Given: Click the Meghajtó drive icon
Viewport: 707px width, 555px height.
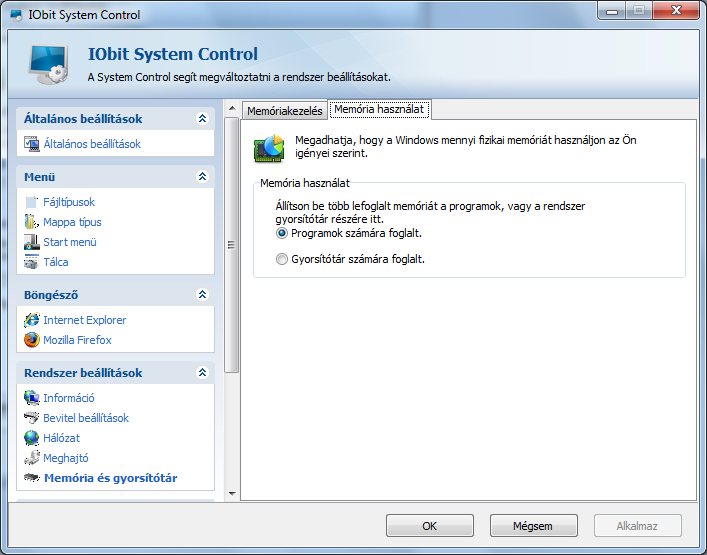Looking at the screenshot, I should 32,458.
